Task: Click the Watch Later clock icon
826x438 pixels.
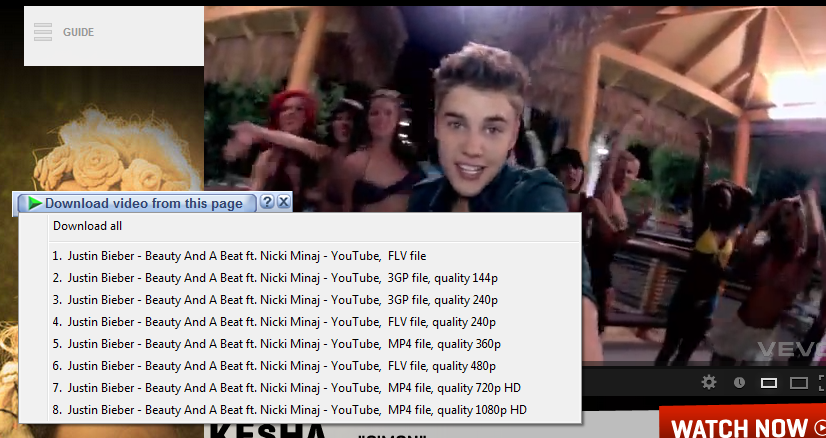Action: click(x=739, y=383)
